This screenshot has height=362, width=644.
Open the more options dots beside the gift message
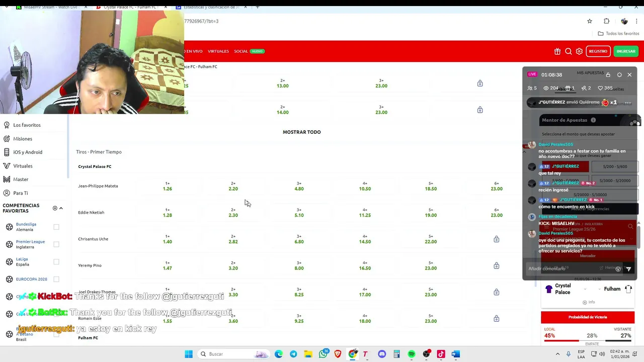point(627,103)
